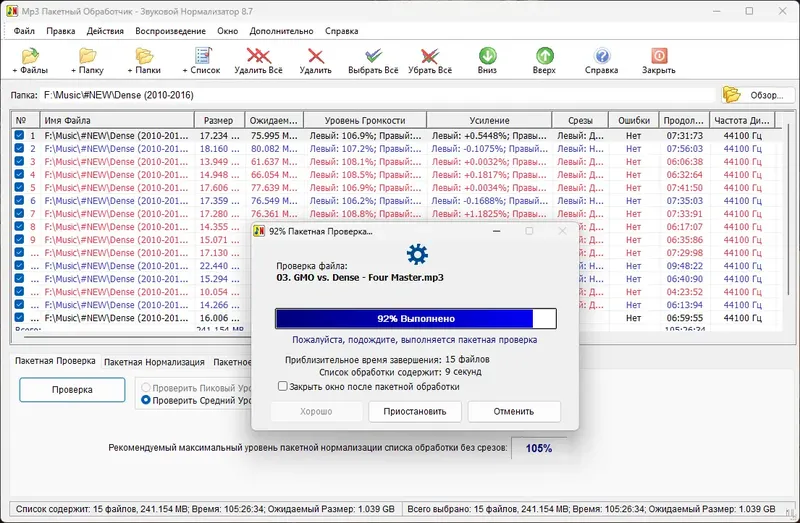Click volume cell 'Левый: 108.5%; Правый:...'
Screen dimensions: 800x523
365,175
